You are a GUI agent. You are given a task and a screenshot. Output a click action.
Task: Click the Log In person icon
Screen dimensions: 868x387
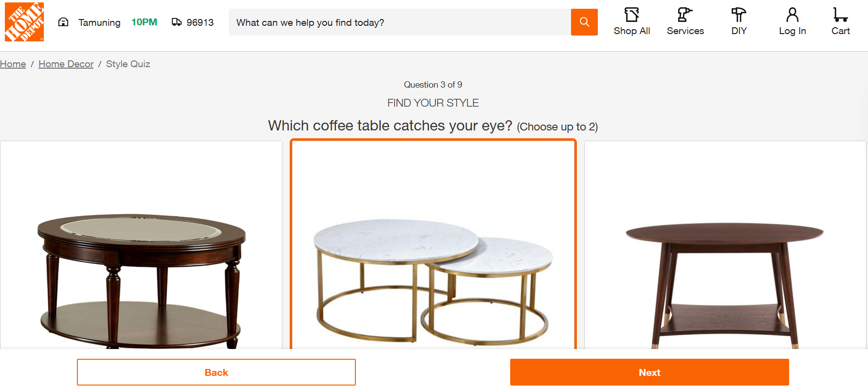[792, 15]
